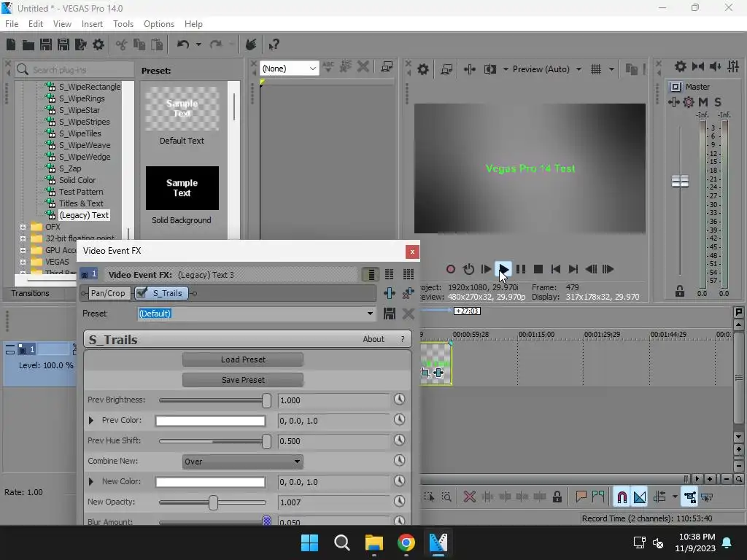Switch to the Transitions tab
The image size is (747, 560).
point(31,293)
